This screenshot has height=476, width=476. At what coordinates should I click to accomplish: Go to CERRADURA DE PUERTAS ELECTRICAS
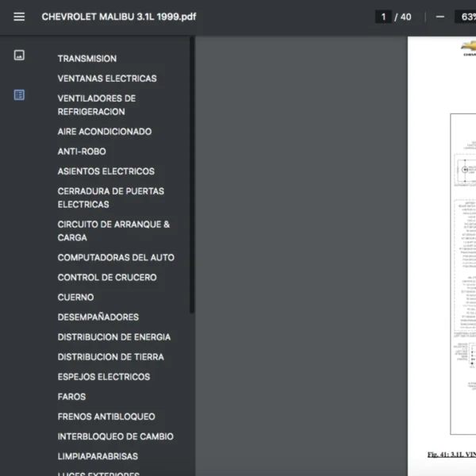click(111, 198)
